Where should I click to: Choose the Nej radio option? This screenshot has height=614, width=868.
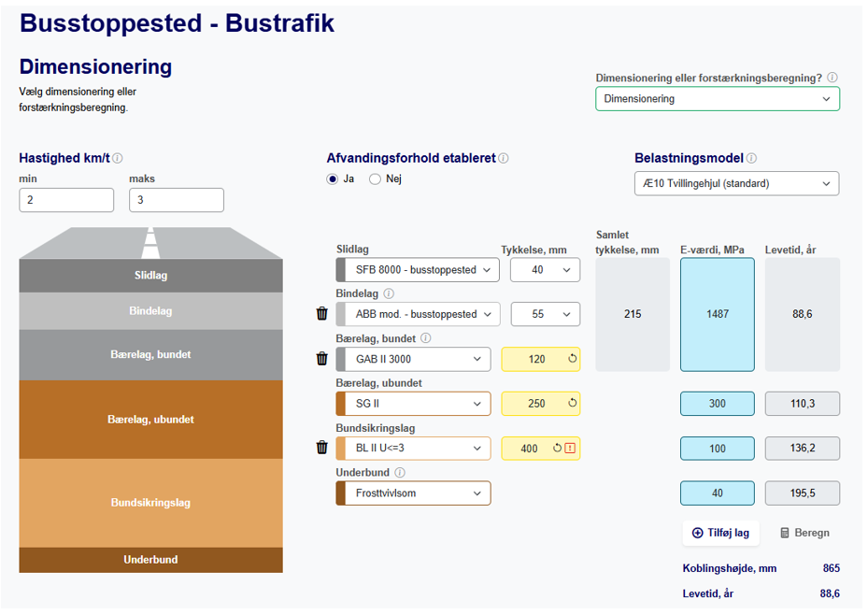(376, 179)
